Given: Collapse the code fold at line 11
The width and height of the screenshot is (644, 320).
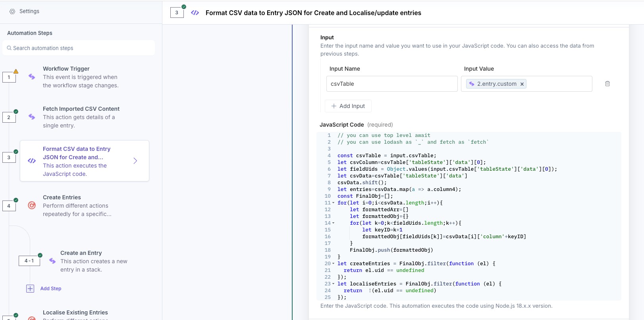Looking at the screenshot, I should [333, 203].
